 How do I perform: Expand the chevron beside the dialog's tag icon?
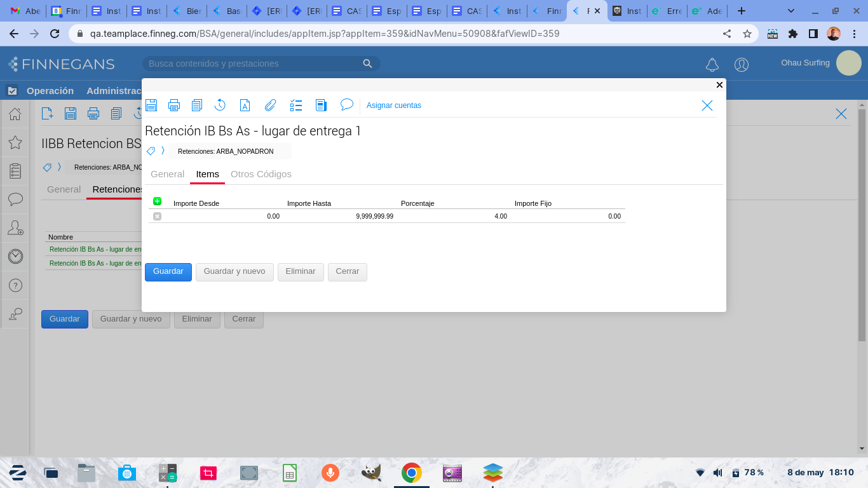point(163,151)
